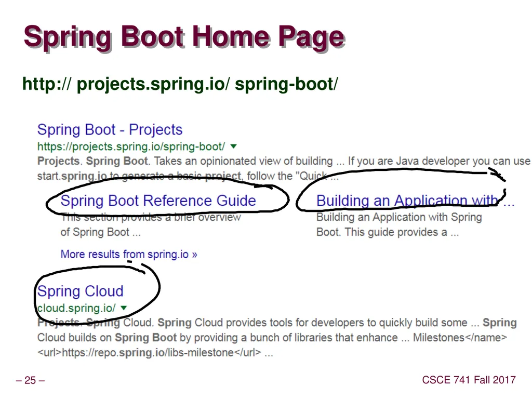Open the Spring Cloud result title
Image resolution: width=532 pixels, height=399 pixels.
pyautogui.click(x=80, y=291)
